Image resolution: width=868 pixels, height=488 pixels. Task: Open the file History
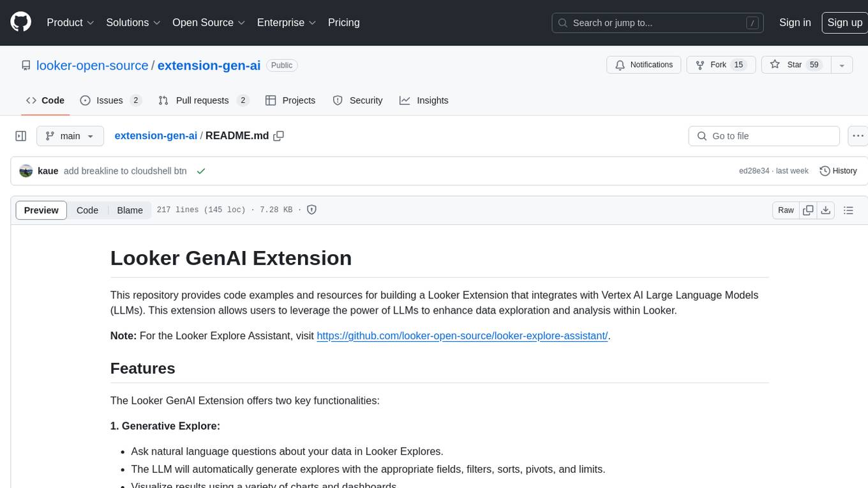pos(838,171)
